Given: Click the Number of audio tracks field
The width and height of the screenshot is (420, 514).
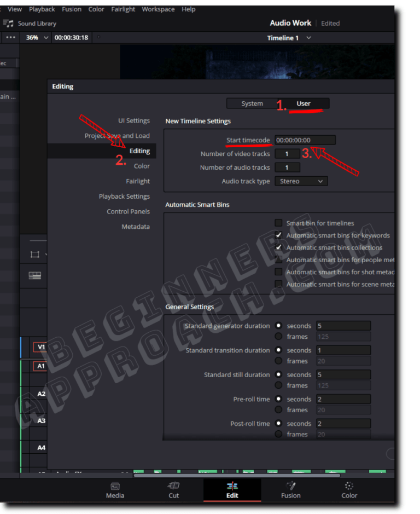Looking at the screenshot, I should [287, 168].
